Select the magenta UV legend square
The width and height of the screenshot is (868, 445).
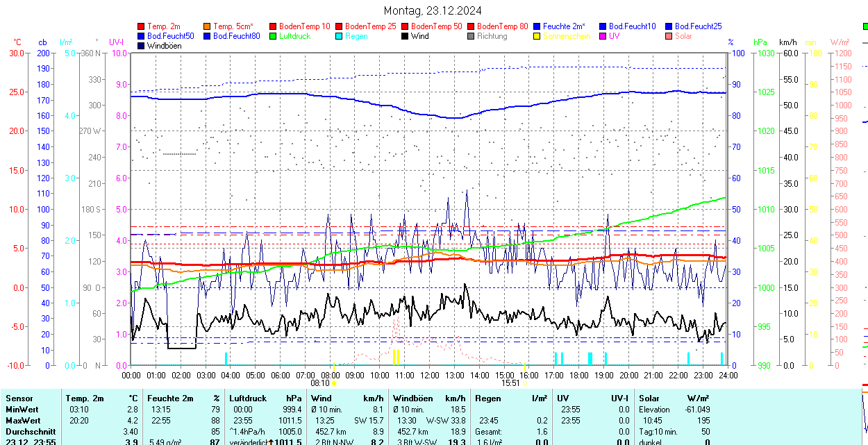[x=603, y=36]
